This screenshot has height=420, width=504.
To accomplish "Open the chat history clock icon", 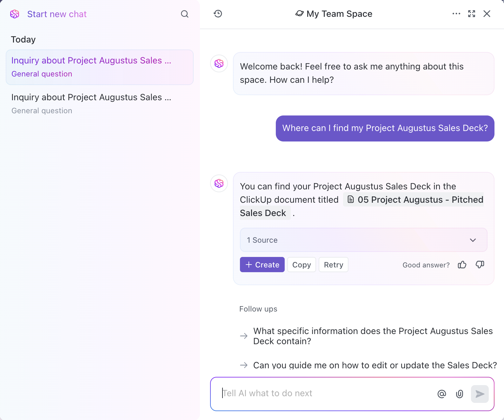I will coord(218,14).
